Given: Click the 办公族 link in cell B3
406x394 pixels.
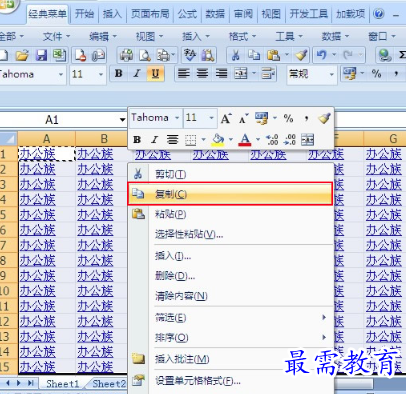Looking at the screenshot, I should [95, 184].
